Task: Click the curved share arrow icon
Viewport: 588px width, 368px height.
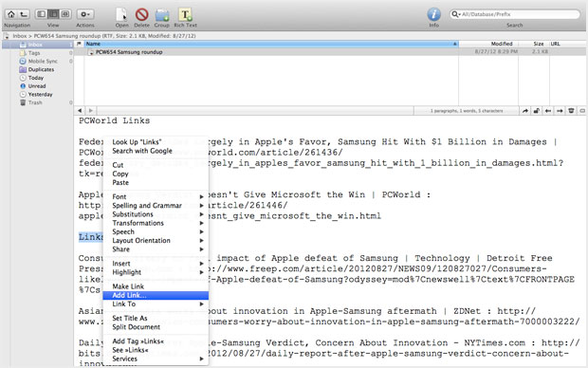Action: tap(525, 111)
